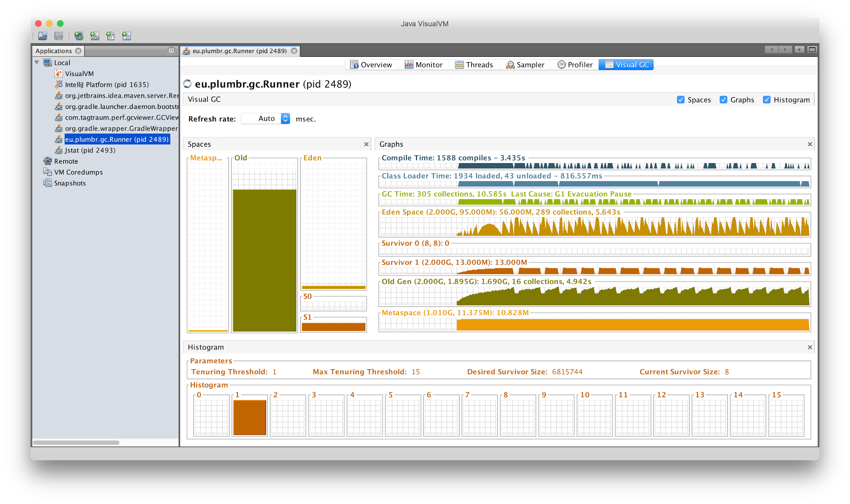The height and width of the screenshot is (504, 850).
Task: Click the Compile Time graph
Action: pyautogui.click(x=594, y=165)
